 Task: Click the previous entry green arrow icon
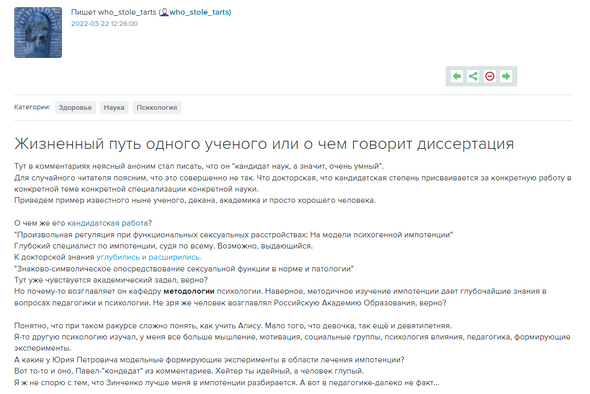click(457, 76)
